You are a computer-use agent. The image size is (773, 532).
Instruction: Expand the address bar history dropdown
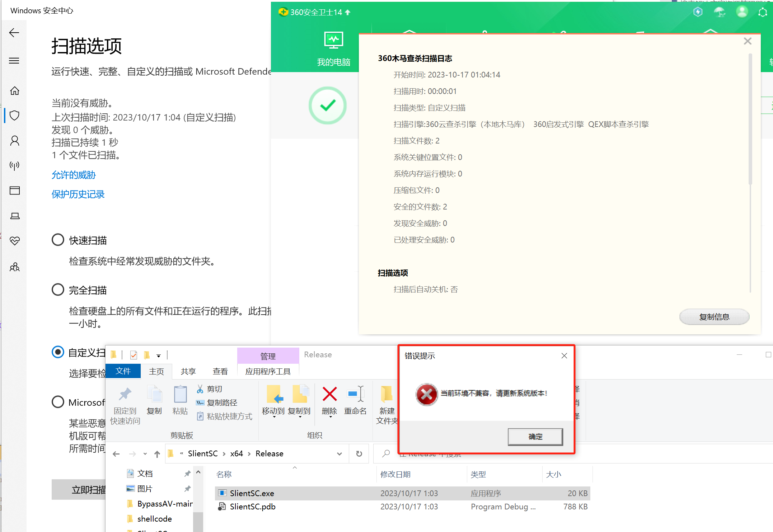pyautogui.click(x=339, y=454)
